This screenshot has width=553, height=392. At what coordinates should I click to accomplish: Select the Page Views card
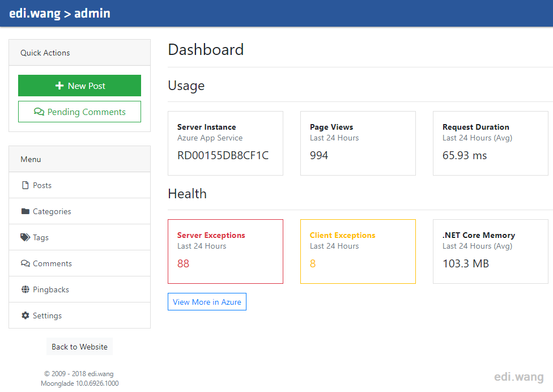click(x=358, y=143)
